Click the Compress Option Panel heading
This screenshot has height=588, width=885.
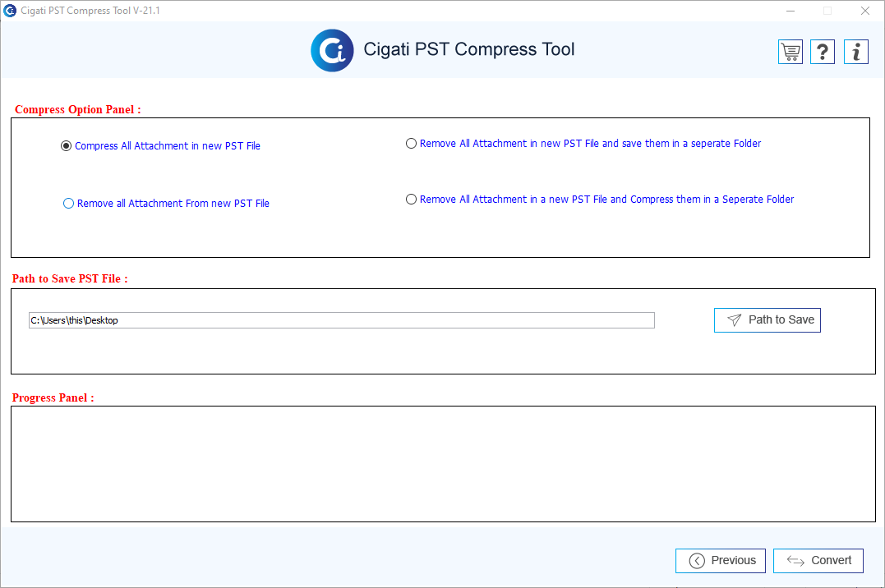(x=78, y=109)
